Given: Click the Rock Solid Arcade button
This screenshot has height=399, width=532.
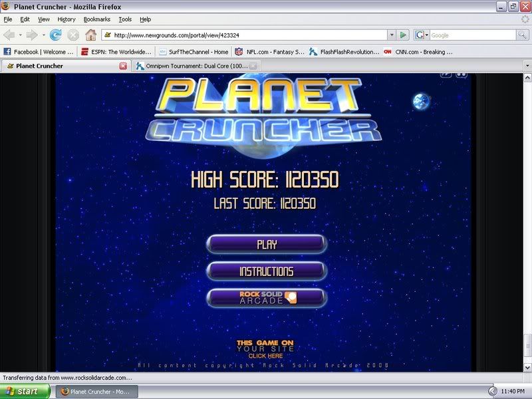Looking at the screenshot, I should pos(267,298).
